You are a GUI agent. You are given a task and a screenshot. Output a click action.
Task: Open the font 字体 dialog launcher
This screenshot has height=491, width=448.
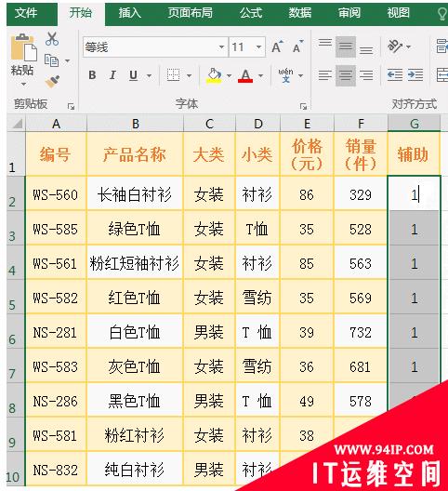coord(303,106)
